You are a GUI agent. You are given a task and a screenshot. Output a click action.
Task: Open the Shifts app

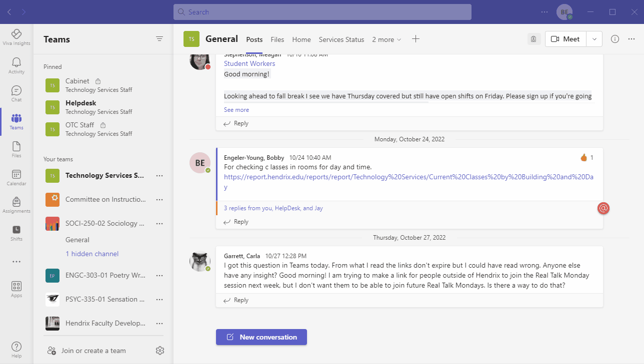pyautogui.click(x=16, y=233)
